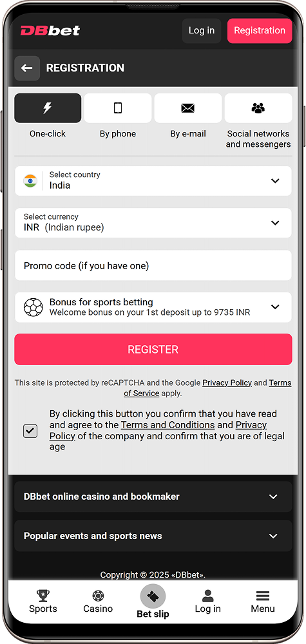The height and width of the screenshot is (644, 306).
Task: Click the DBbet logo
Action: pyautogui.click(x=50, y=30)
